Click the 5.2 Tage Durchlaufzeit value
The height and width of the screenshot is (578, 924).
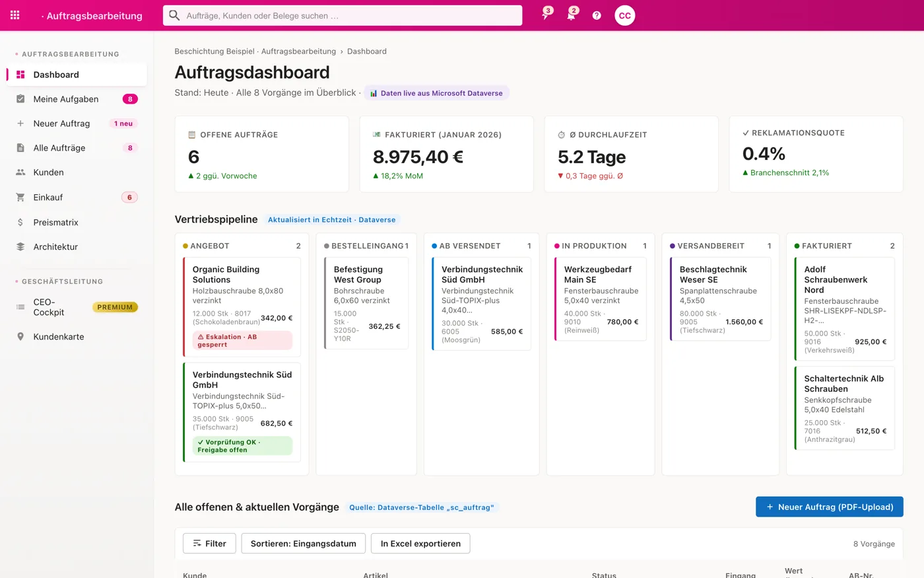tap(592, 157)
